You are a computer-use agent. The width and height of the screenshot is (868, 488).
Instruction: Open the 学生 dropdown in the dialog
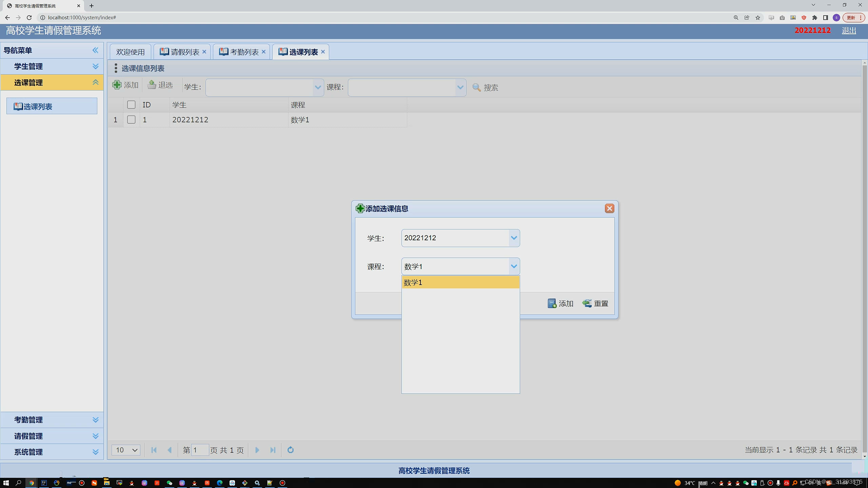[x=514, y=238]
